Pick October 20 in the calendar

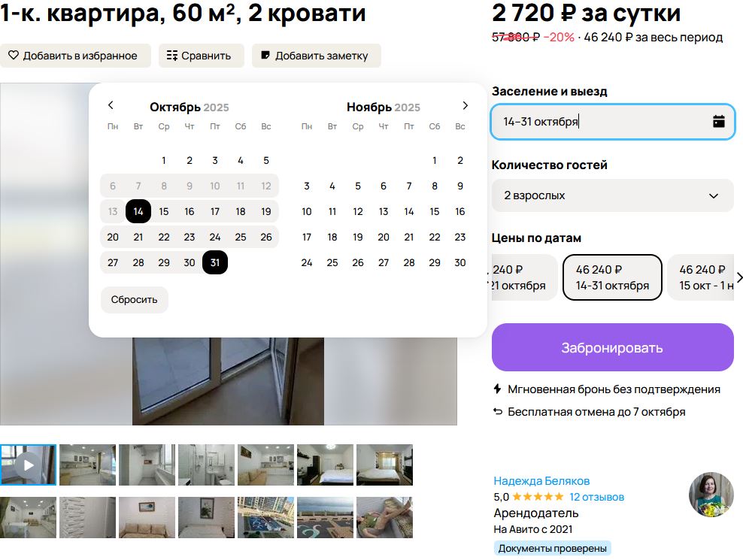point(113,237)
